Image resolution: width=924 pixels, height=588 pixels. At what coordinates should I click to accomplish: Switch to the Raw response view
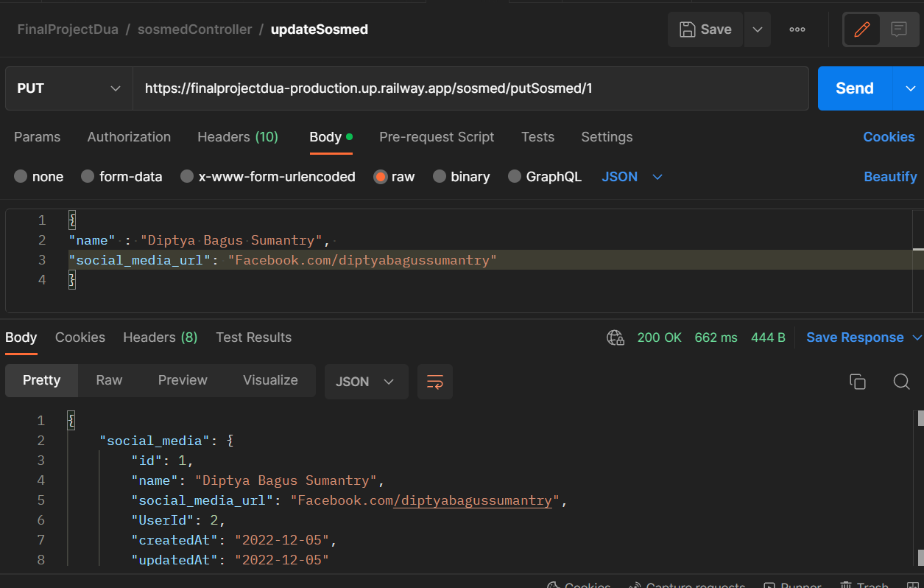[109, 380]
